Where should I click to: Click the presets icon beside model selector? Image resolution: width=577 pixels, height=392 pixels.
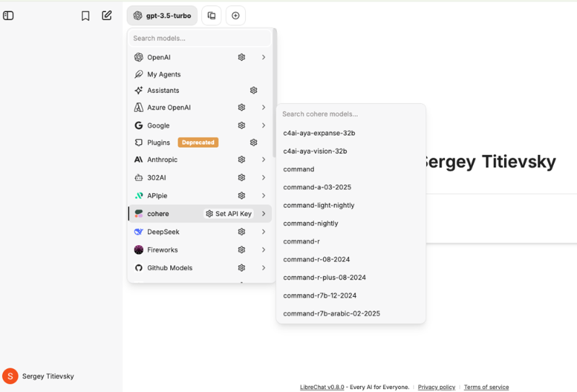211,15
